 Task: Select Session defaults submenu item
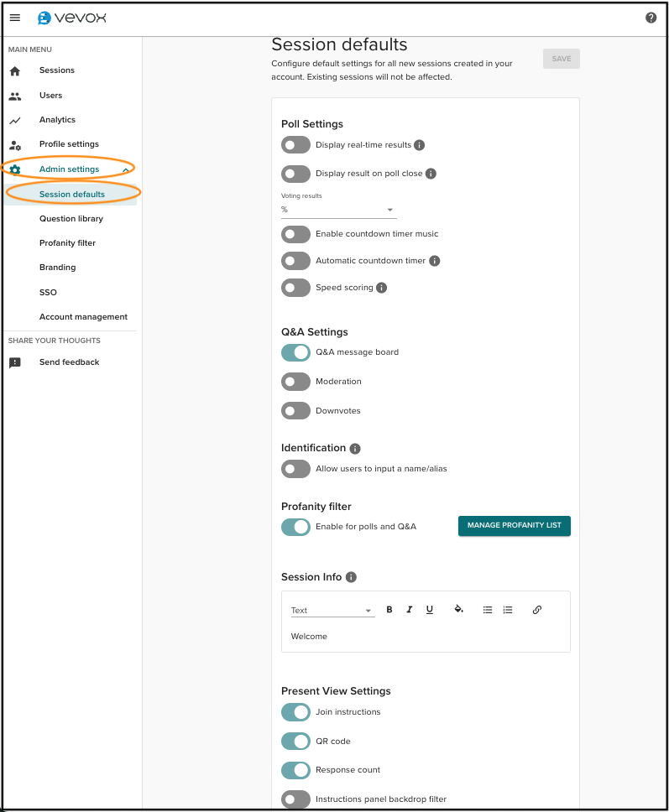pyautogui.click(x=72, y=195)
